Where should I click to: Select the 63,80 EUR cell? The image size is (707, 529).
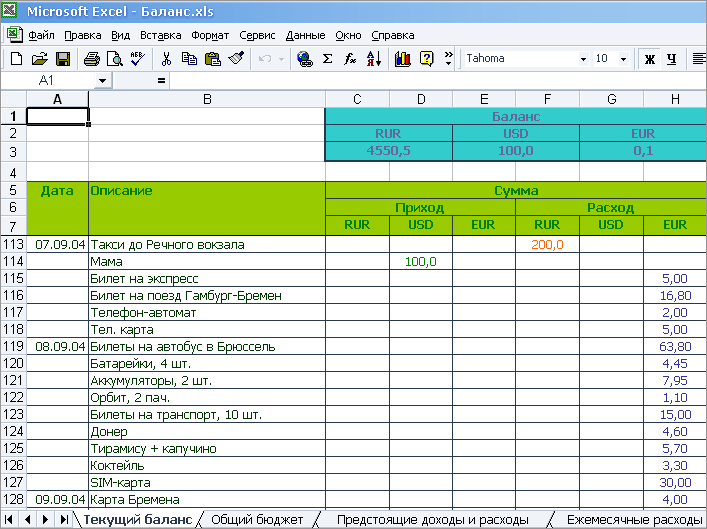(675, 346)
